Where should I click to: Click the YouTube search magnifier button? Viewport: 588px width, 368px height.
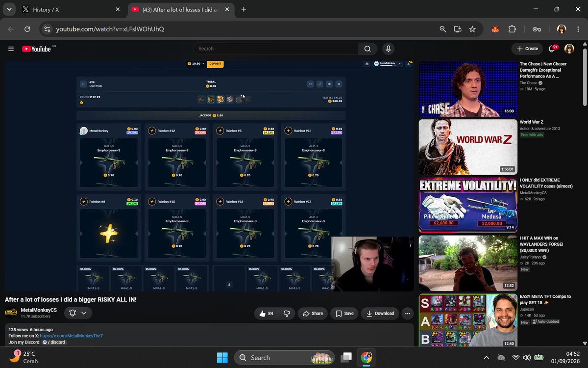point(367,49)
